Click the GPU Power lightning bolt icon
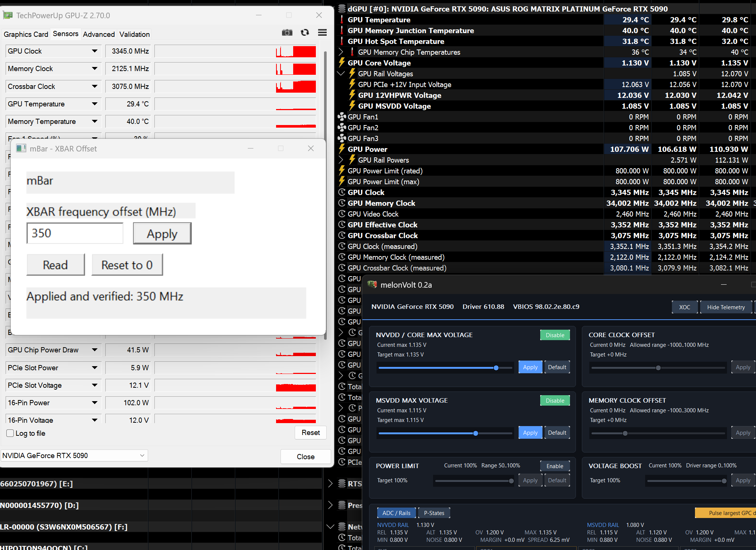Screen dimensions: 756x550 342,149
